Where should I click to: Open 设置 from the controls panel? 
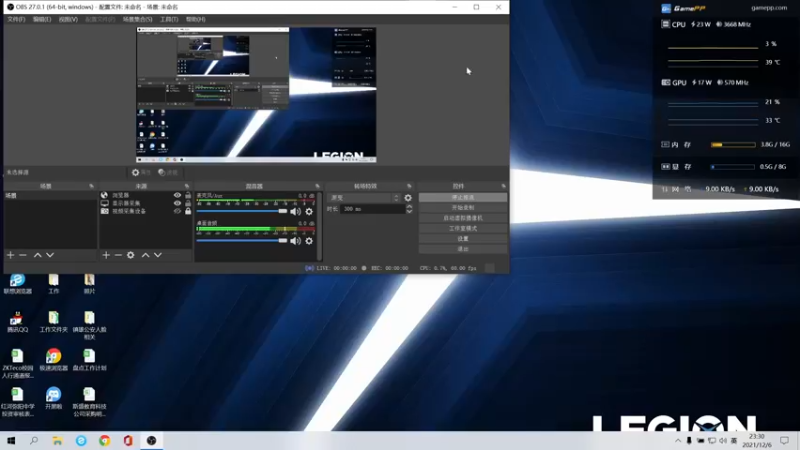[x=463, y=238]
